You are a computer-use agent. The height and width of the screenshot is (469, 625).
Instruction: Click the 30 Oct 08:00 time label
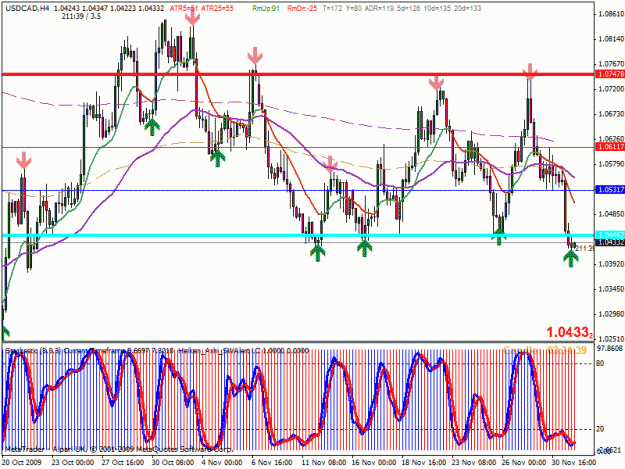tap(173, 463)
